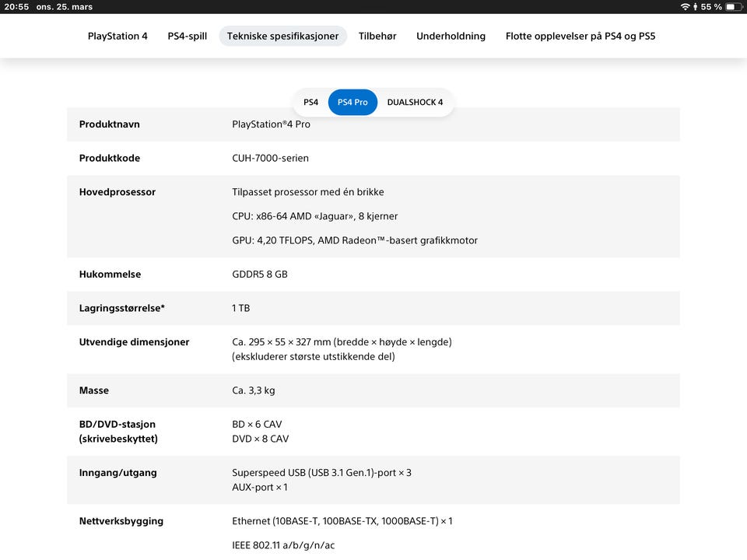The height and width of the screenshot is (560, 747).
Task: Tap the Wi-Fi status icon
Action: (685, 7)
